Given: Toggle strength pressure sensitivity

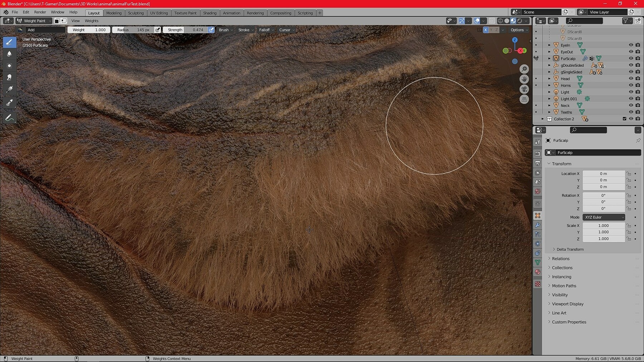Looking at the screenshot, I should (211, 30).
